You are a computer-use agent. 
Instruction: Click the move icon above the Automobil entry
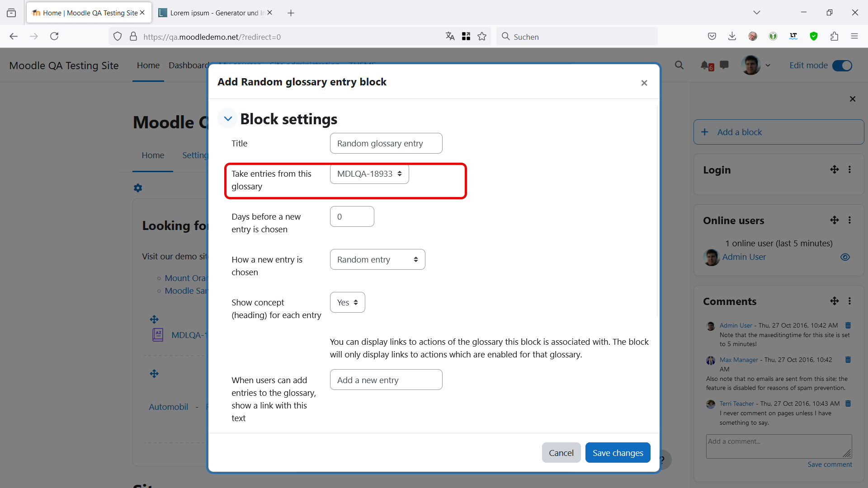pyautogui.click(x=154, y=374)
